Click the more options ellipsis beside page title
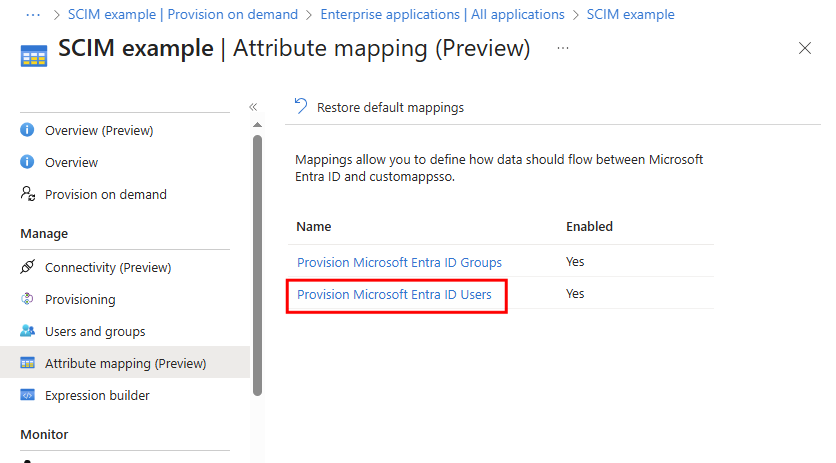836x463 pixels. 562,48
